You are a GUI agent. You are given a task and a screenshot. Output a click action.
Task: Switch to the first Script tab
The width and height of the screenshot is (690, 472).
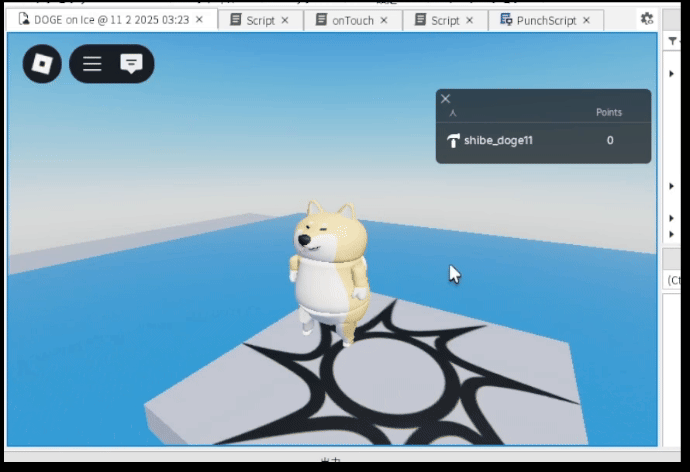click(x=261, y=20)
